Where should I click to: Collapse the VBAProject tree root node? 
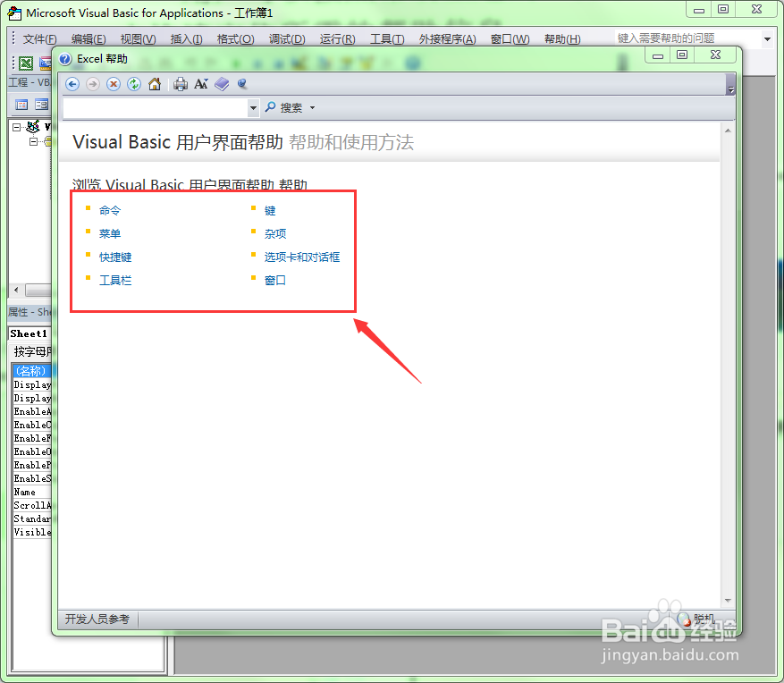pos(16,127)
